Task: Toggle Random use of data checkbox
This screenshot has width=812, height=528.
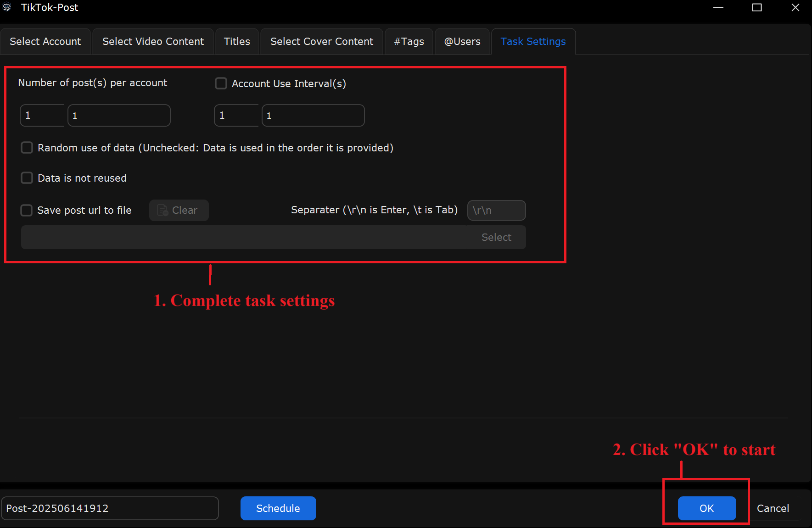Action: point(27,148)
